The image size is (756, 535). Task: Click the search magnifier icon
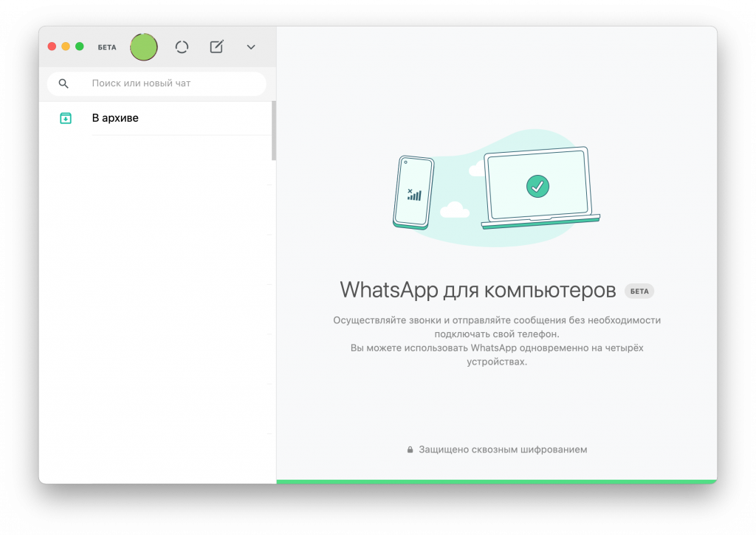click(63, 83)
